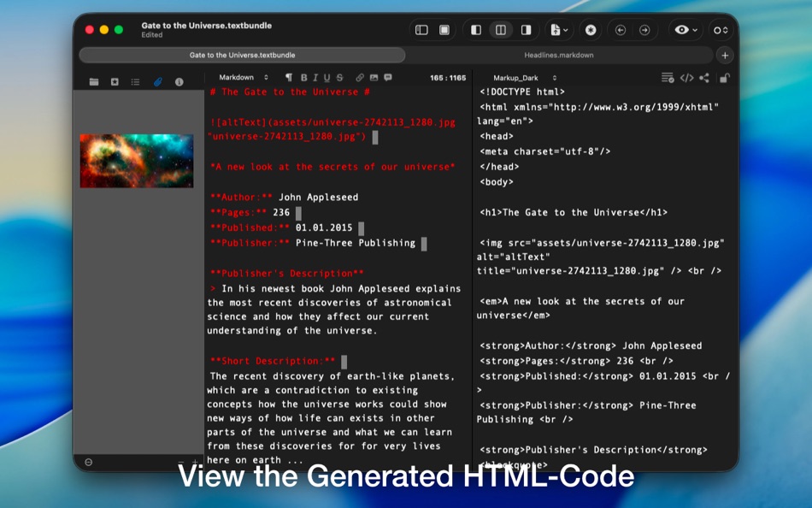The height and width of the screenshot is (508, 812).
Task: Toggle the padlock icon in preview bar
Action: click(724, 78)
